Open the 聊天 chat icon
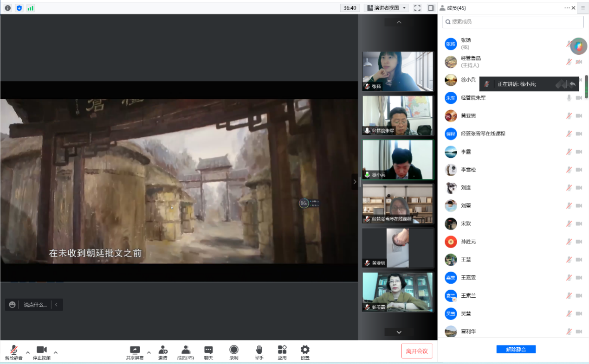The width and height of the screenshot is (589, 364). (x=208, y=352)
